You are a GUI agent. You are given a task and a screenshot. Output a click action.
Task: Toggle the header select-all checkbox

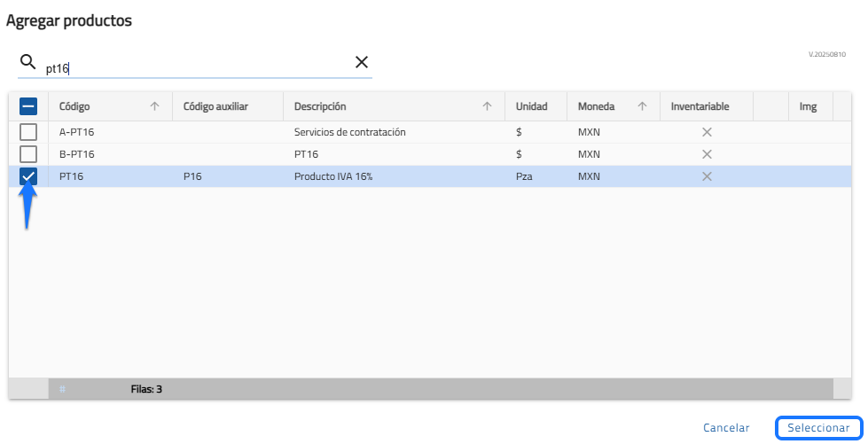[x=28, y=106]
